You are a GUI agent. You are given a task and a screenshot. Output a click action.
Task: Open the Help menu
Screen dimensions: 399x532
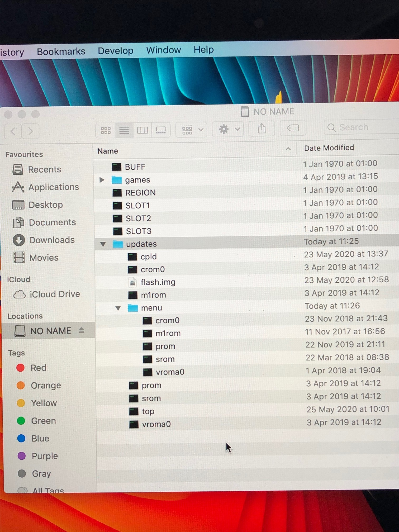point(203,49)
